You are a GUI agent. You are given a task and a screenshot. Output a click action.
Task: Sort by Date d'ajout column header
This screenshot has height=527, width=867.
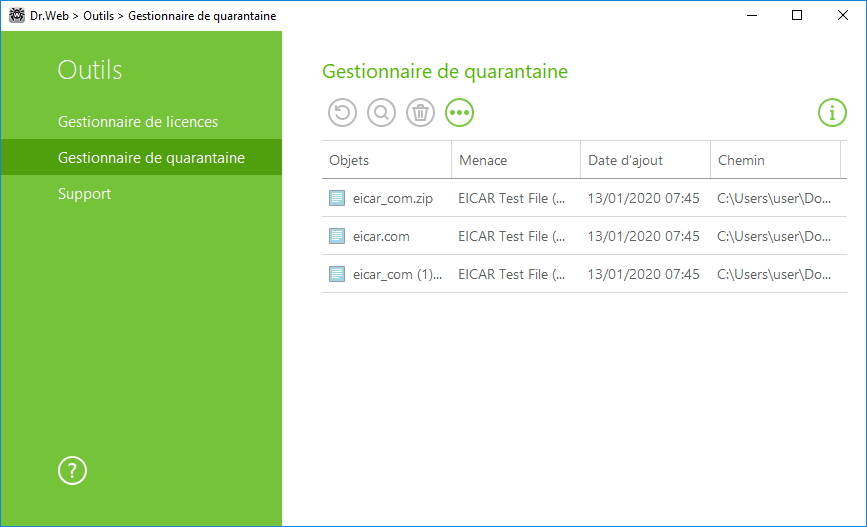click(x=645, y=160)
